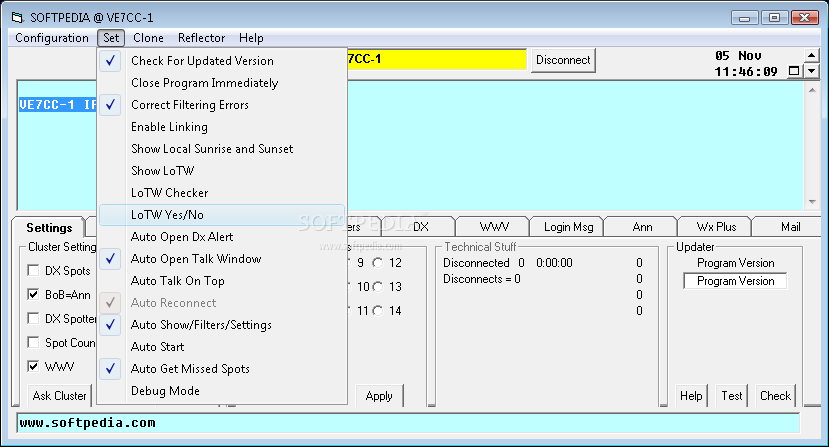Viewport: 829px width, 447px height.
Task: Select Auto Start menu item
Action: point(222,347)
